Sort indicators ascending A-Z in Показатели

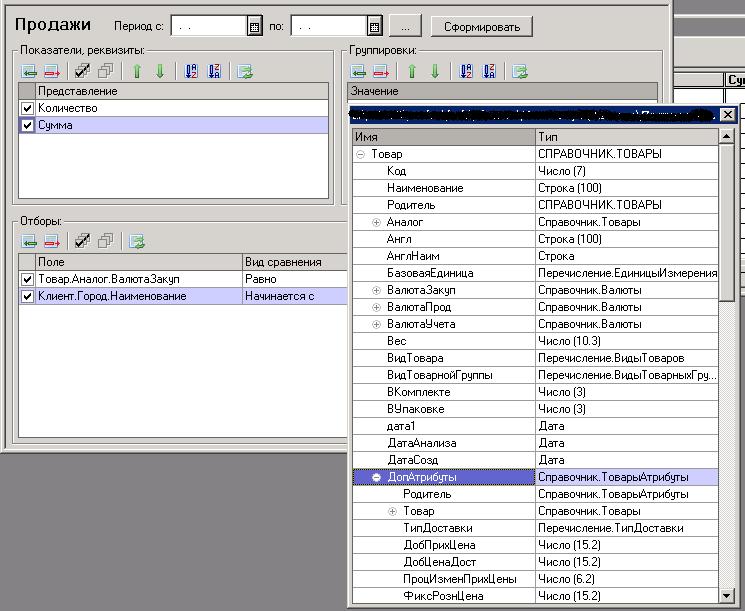click(x=189, y=71)
